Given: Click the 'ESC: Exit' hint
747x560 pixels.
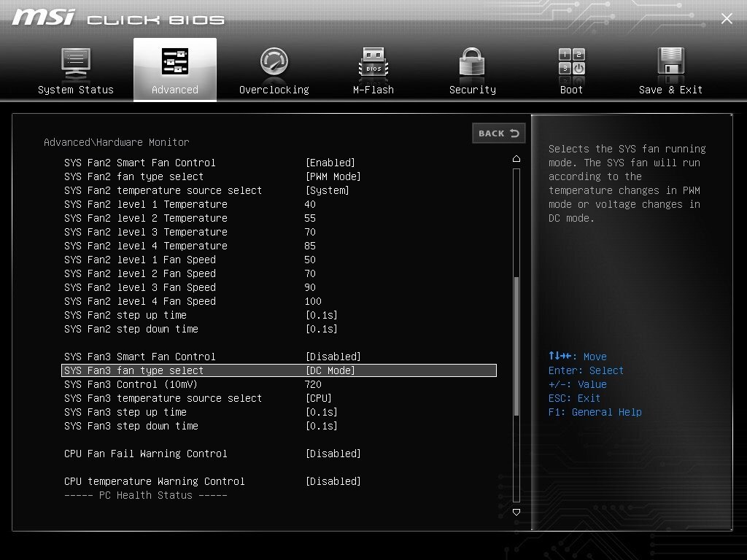Looking at the screenshot, I should (575, 398).
